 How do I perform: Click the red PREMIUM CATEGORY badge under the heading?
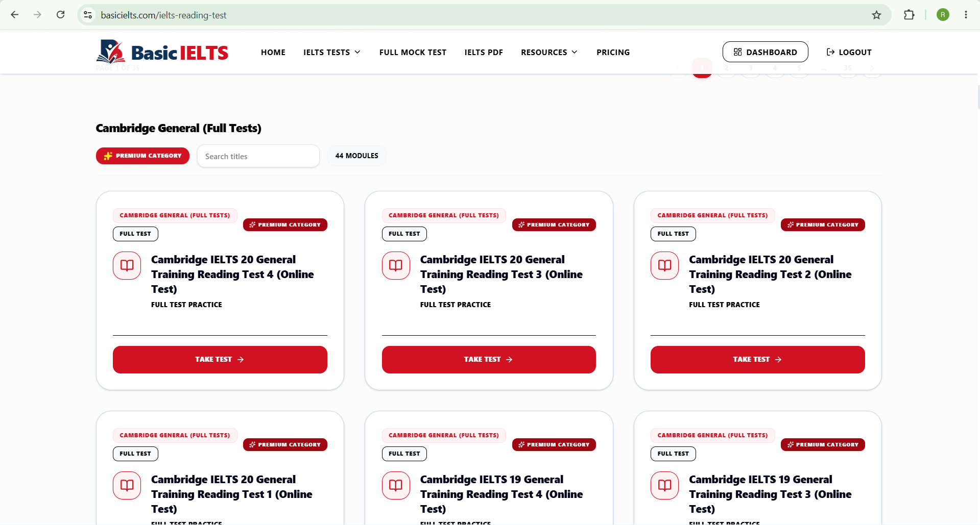coord(142,156)
